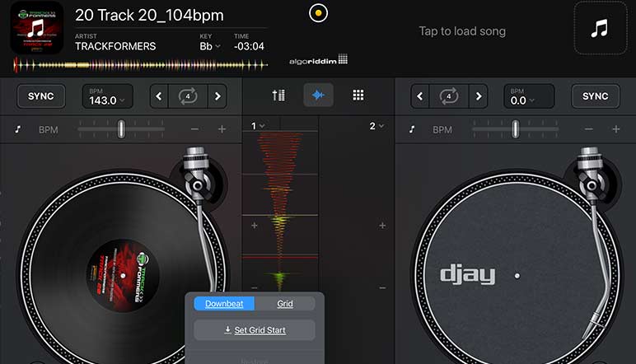Image resolution: width=636 pixels, height=364 pixels.
Task: Open the Key Bb dropdown
Action: (210, 46)
